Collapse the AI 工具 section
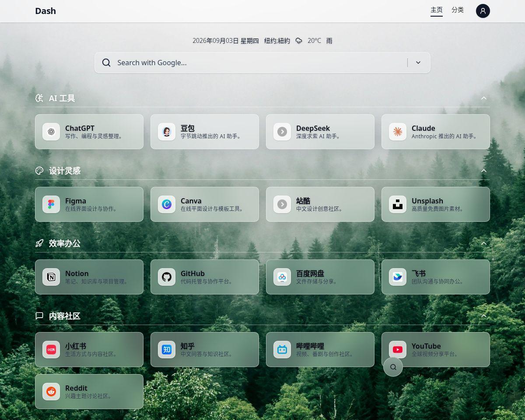 (484, 98)
